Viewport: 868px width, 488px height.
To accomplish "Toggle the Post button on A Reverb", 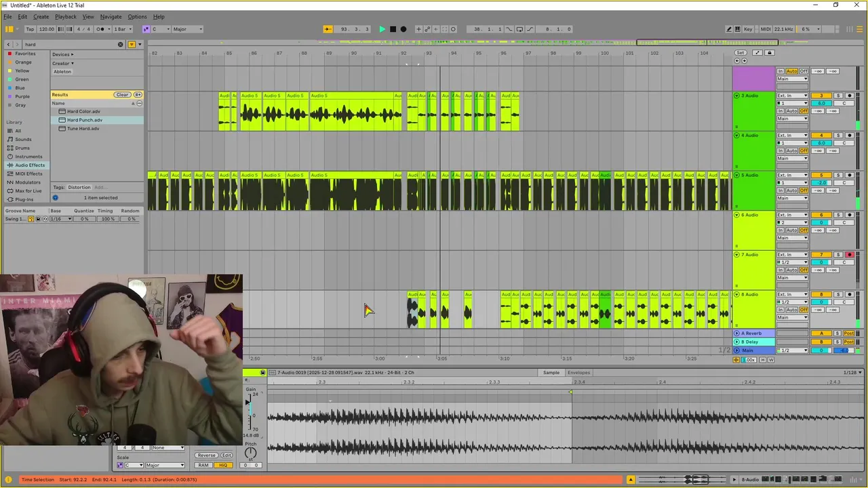I will pyautogui.click(x=848, y=333).
